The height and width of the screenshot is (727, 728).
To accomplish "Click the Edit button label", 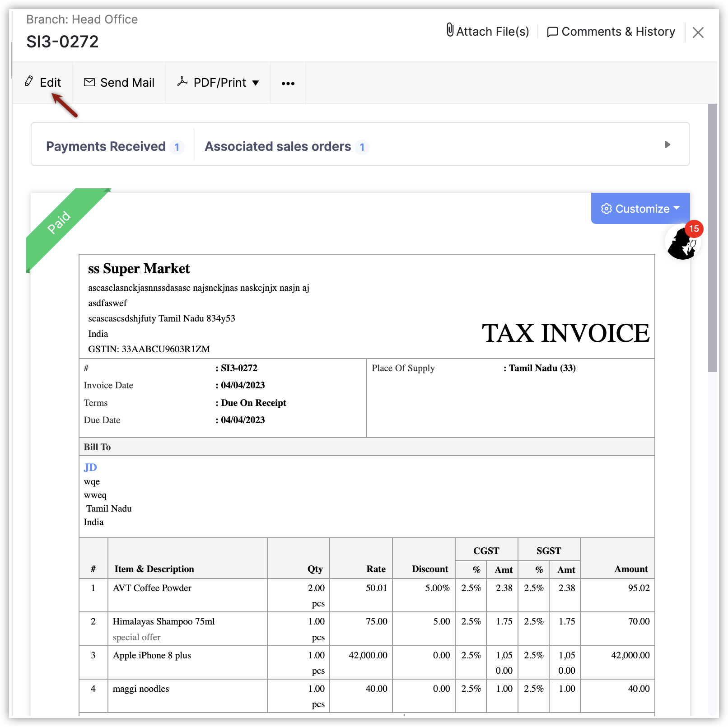I will click(x=50, y=83).
